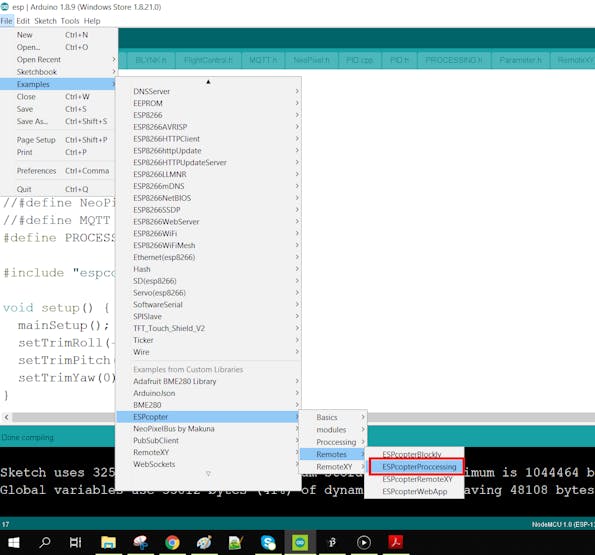Click the examples list scroll-down arrow
The image size is (595, 555).
[x=208, y=473]
